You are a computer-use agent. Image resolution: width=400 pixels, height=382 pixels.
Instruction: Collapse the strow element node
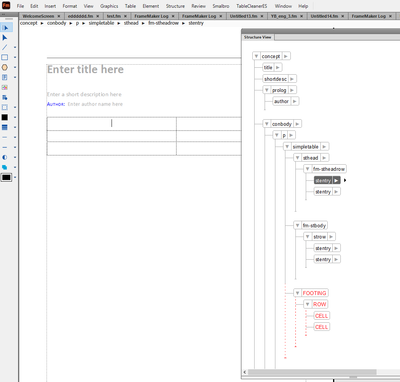point(308,237)
